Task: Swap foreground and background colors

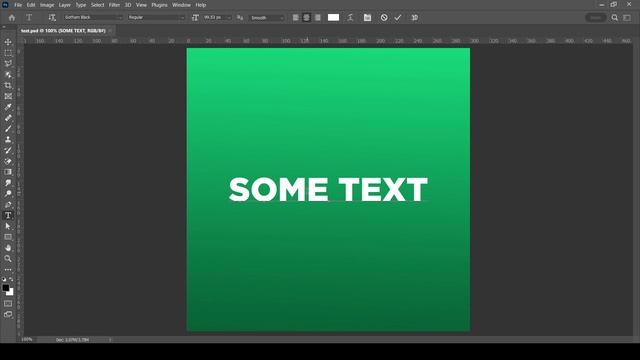Action: point(11,279)
